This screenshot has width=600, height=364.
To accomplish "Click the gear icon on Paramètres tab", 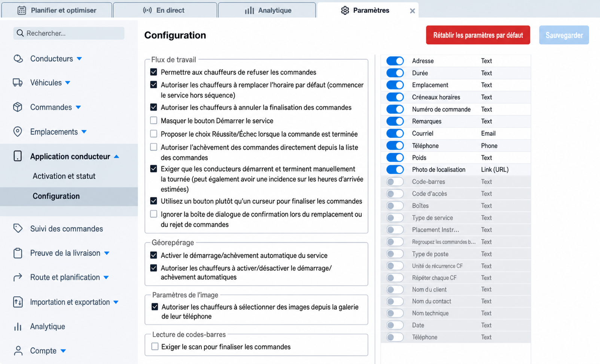I will (x=345, y=10).
